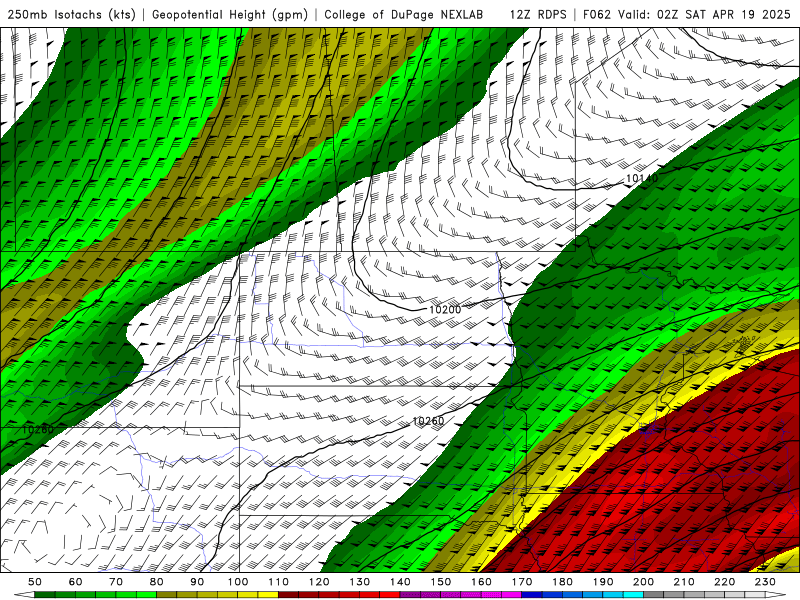Click the 220 value on the color scale
Image resolution: width=800 pixels, height=600 pixels.
[724, 582]
